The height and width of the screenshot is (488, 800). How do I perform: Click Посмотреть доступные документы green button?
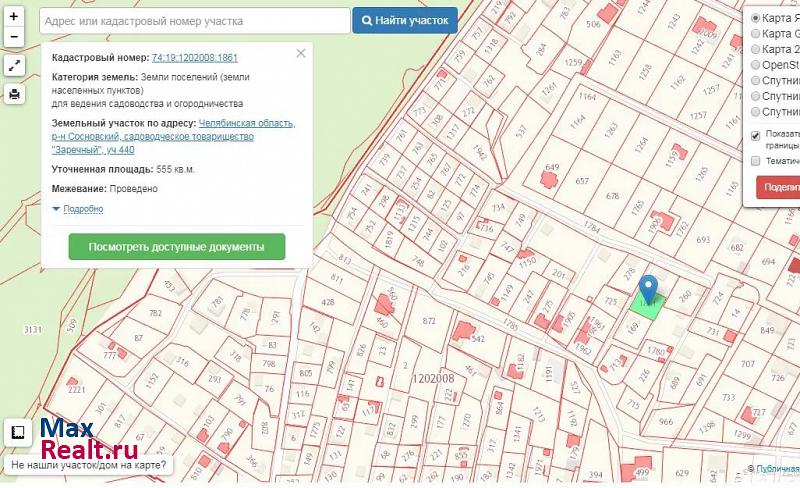tap(176, 246)
